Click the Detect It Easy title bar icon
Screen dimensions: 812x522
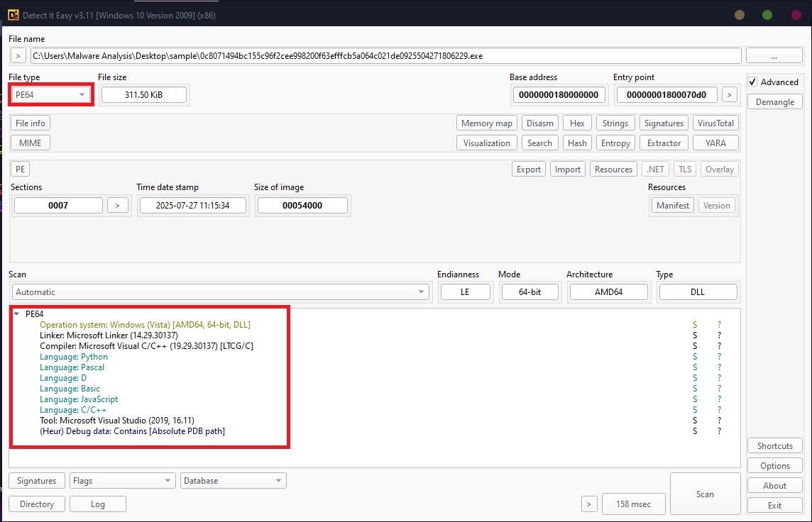13,15
